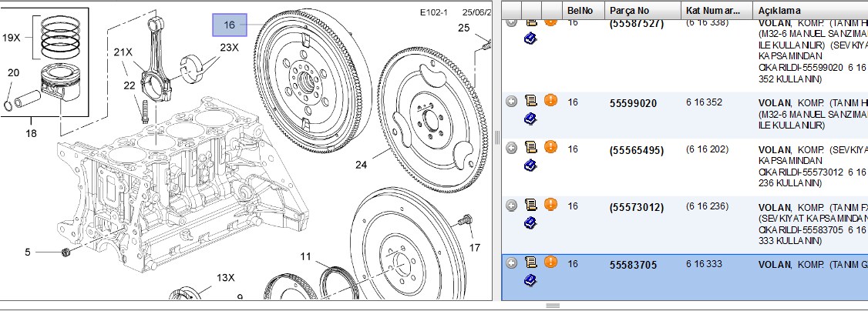This screenshot has height=311, width=868.
Task: Open the blue book icon under part (55565495)
Action: (x=530, y=165)
